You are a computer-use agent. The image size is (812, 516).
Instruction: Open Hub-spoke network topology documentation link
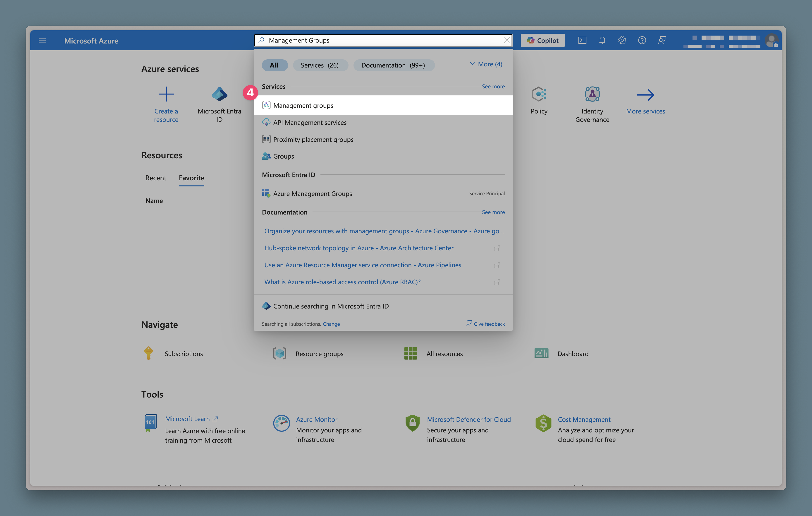(358, 248)
